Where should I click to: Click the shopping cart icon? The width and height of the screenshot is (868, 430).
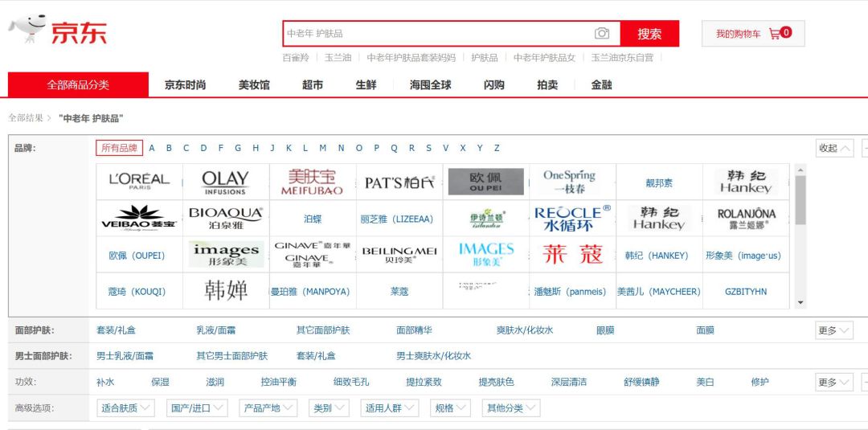click(x=775, y=34)
